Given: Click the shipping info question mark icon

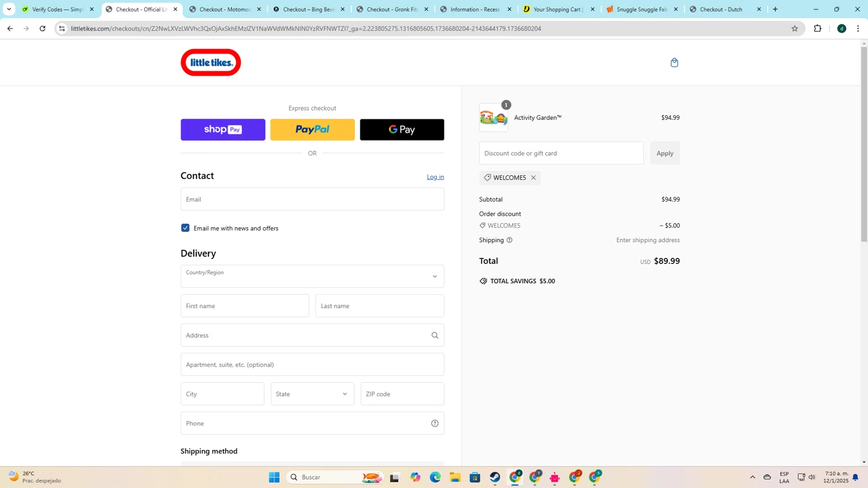Looking at the screenshot, I should [509, 240].
